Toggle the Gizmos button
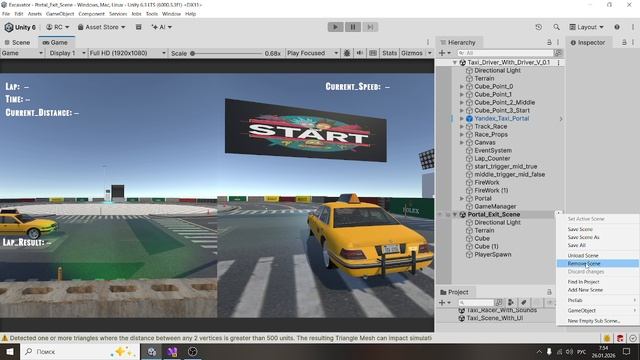 point(412,53)
